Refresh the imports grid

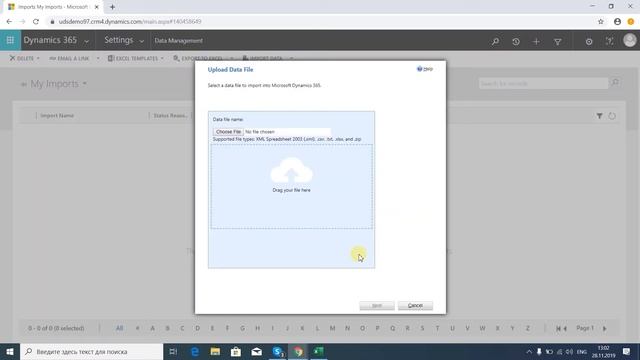[x=612, y=116]
